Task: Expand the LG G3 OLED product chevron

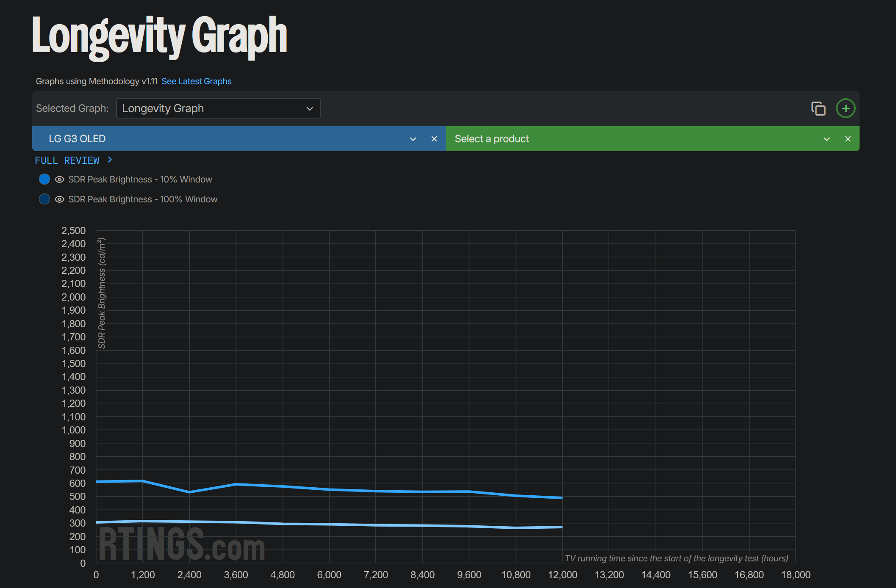Action: [413, 139]
